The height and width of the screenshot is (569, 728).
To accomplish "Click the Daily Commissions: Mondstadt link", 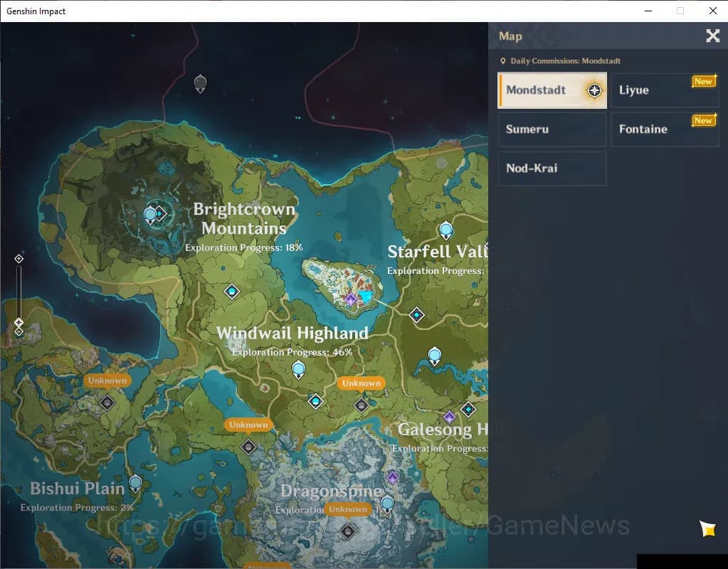I will click(560, 60).
